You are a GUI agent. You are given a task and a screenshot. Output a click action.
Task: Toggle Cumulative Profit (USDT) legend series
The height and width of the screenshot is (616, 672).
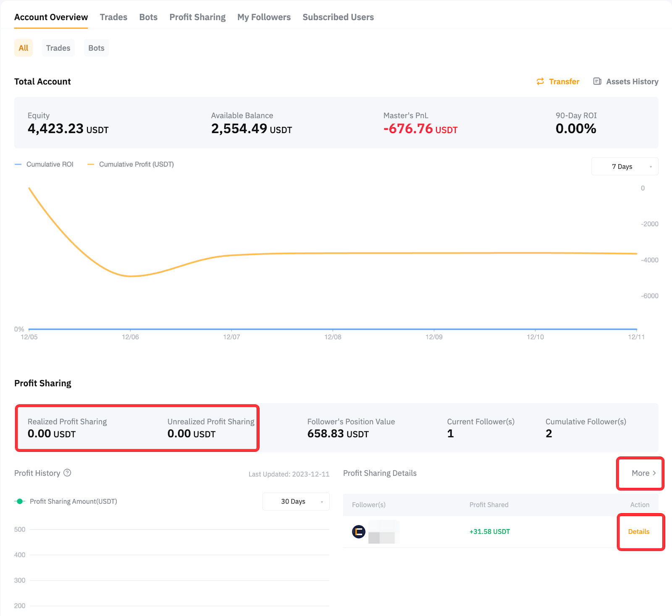(x=131, y=164)
